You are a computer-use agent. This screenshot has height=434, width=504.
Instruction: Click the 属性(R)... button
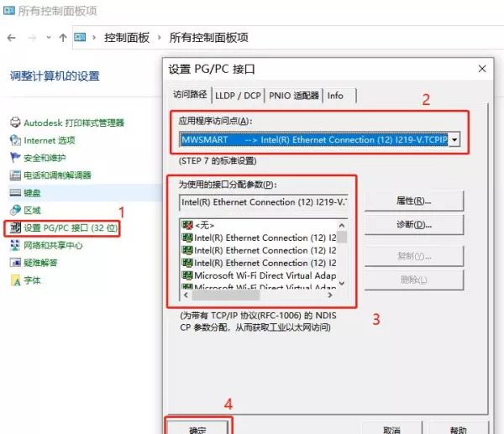tap(414, 201)
